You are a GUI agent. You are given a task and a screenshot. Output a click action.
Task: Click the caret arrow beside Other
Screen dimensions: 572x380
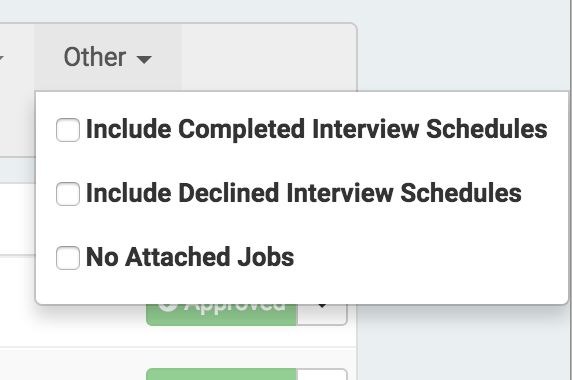point(144,59)
